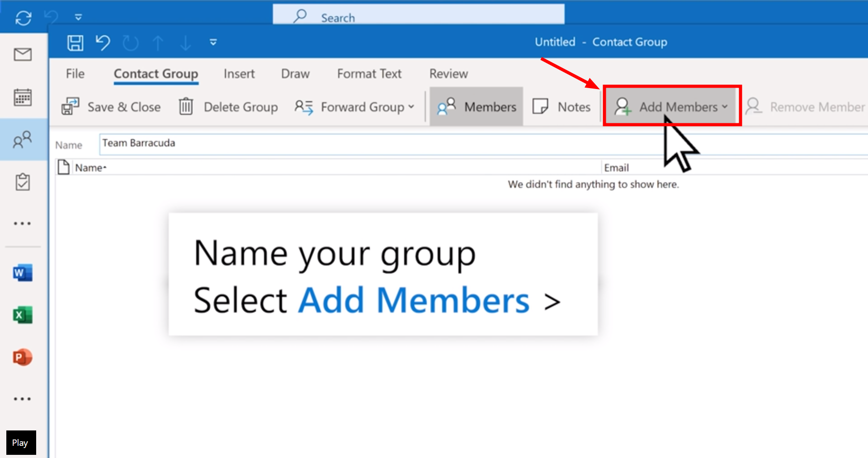The height and width of the screenshot is (458, 868).
Task: Click Save & Close
Action: click(x=112, y=107)
